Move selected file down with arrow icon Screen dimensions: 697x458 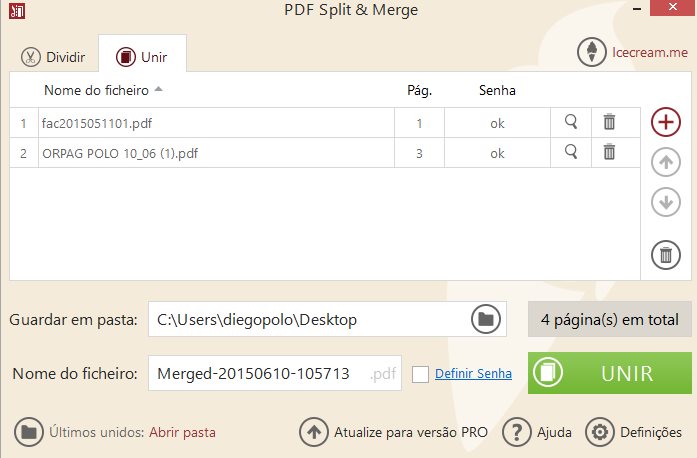665,201
